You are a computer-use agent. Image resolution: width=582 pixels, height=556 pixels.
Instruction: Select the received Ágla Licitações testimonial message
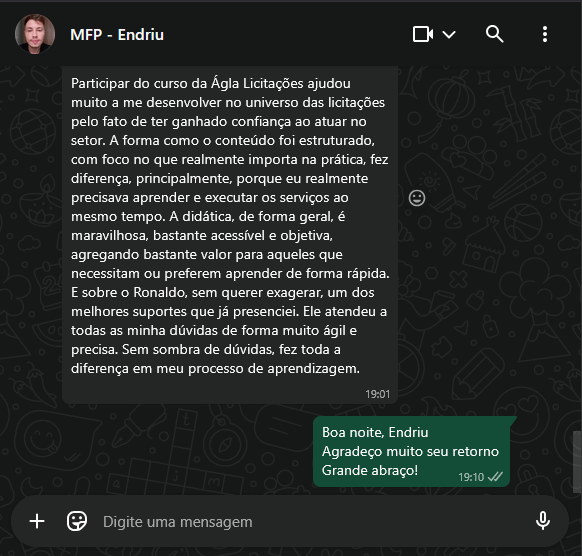[x=230, y=235]
